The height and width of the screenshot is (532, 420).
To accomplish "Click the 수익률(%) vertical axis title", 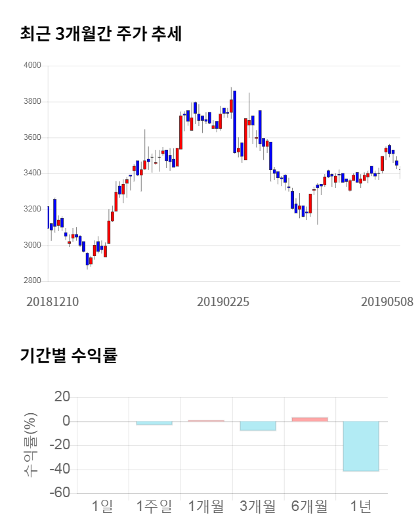I will tap(30, 445).
